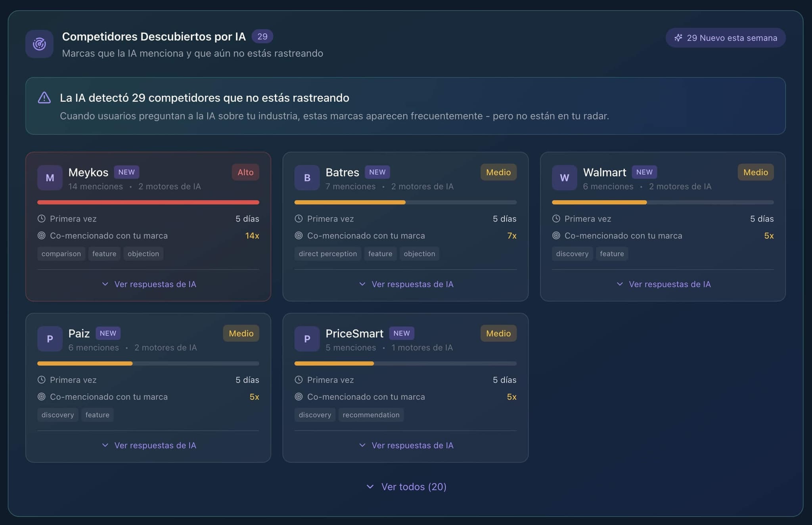Screen dimensions: 812x525
Task: Toggle the Medio badge on the Batres card
Action: 498,172
